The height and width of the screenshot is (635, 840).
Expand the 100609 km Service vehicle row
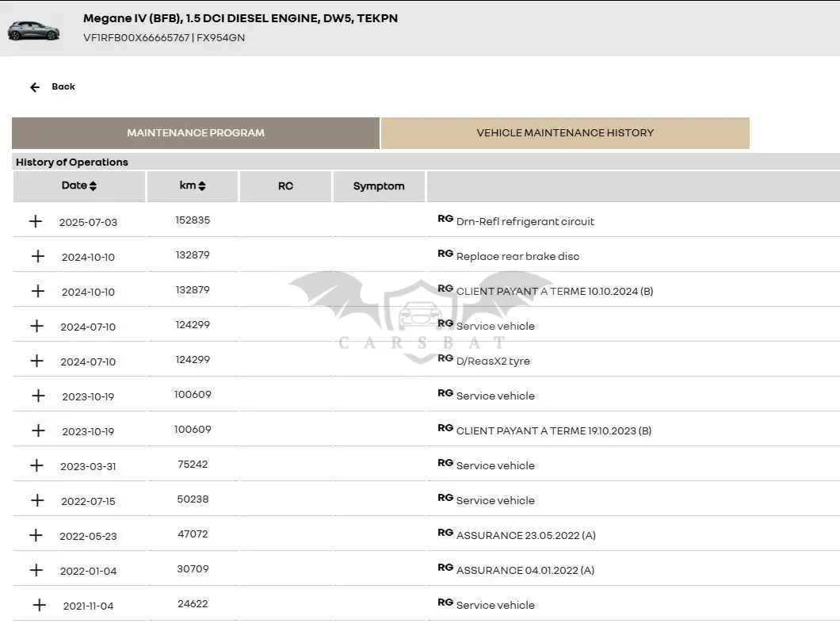coord(38,396)
